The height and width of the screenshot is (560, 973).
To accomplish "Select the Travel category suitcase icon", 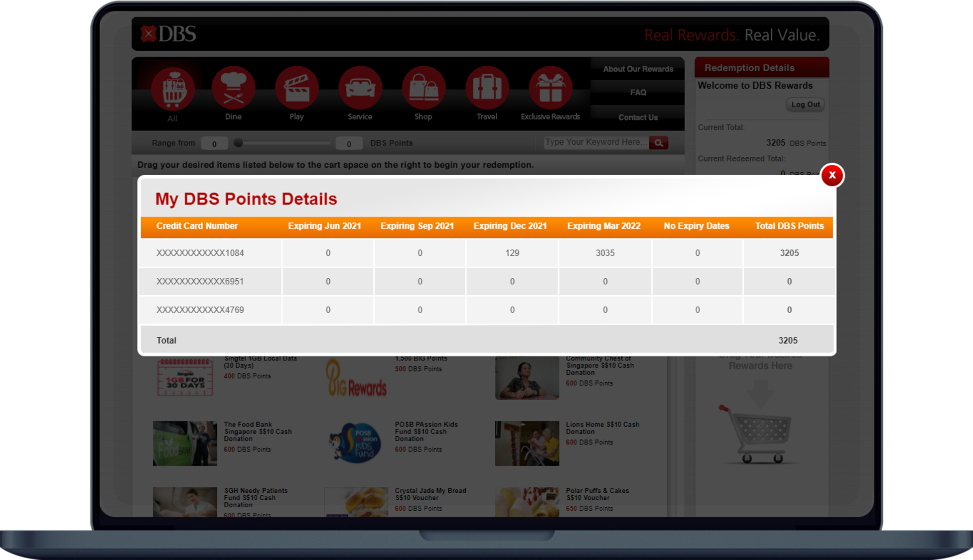I will [x=487, y=88].
